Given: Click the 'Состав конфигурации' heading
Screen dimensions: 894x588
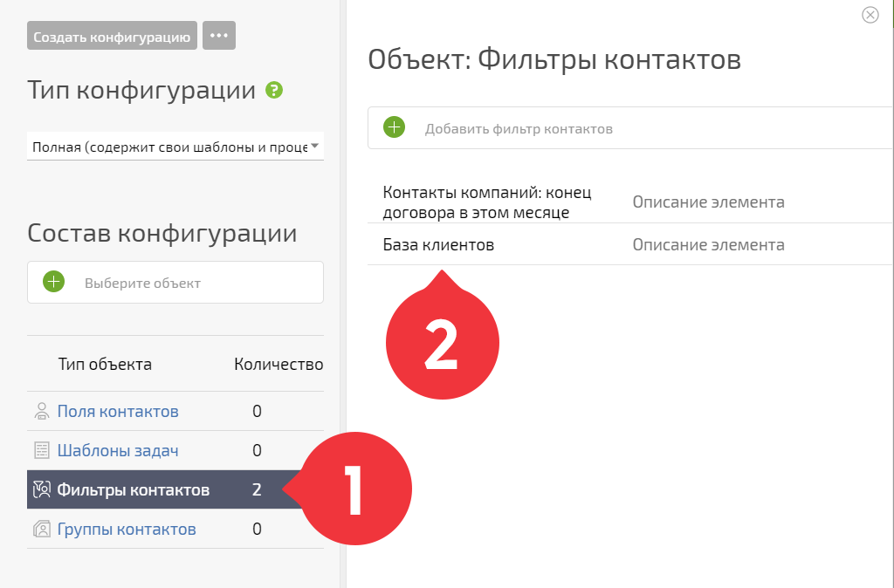Looking at the screenshot, I should coord(162,234).
